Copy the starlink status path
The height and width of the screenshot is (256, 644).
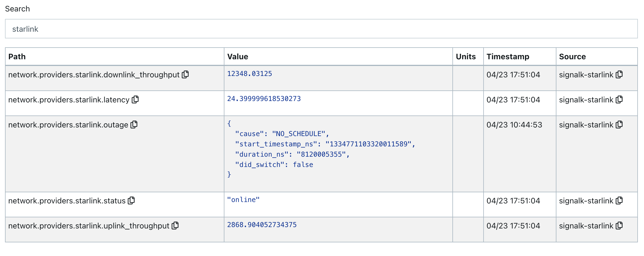point(131,201)
